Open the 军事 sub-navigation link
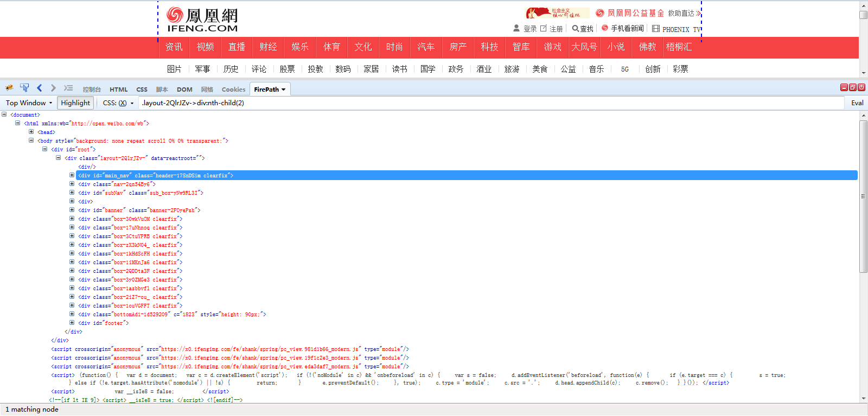This screenshot has width=868, height=416. coord(202,69)
